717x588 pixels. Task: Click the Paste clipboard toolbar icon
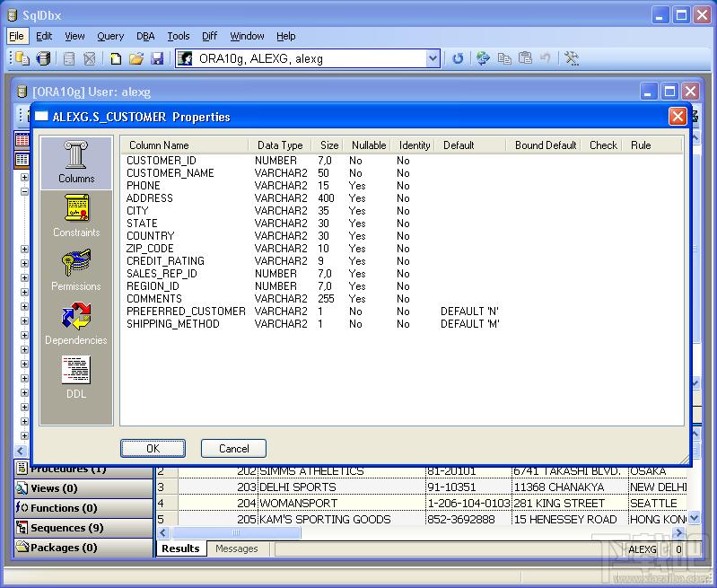click(x=525, y=58)
